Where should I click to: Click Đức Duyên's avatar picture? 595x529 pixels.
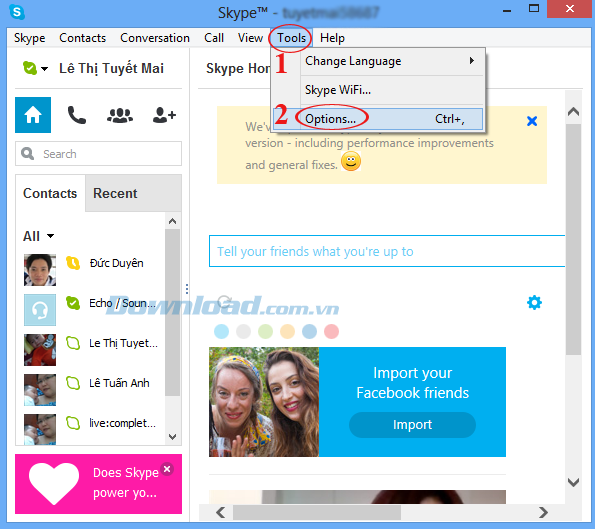coord(40,270)
